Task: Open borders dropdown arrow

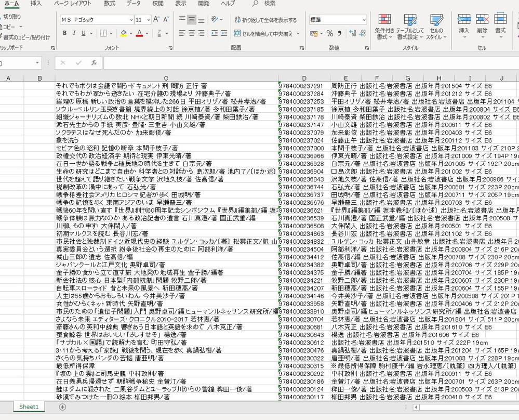Action: coord(111,33)
